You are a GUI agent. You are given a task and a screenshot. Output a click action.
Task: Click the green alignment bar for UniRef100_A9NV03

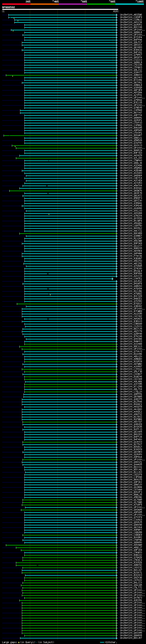62,75
